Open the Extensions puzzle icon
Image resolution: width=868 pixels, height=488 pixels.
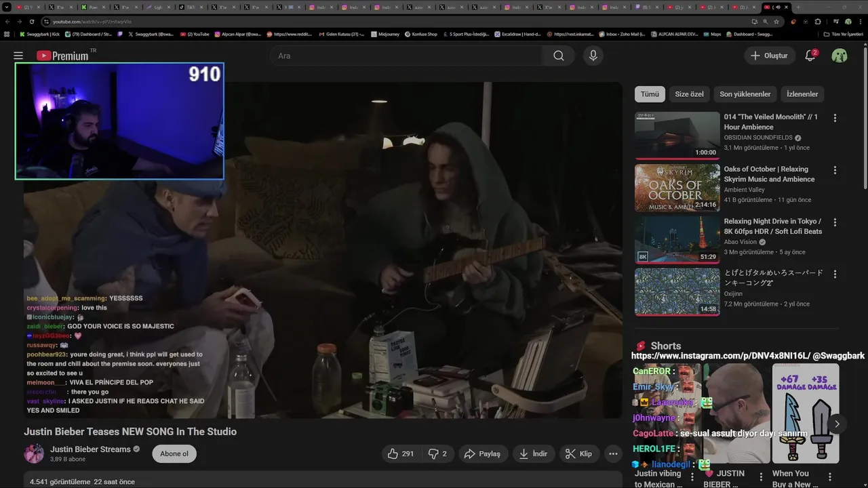tap(818, 22)
